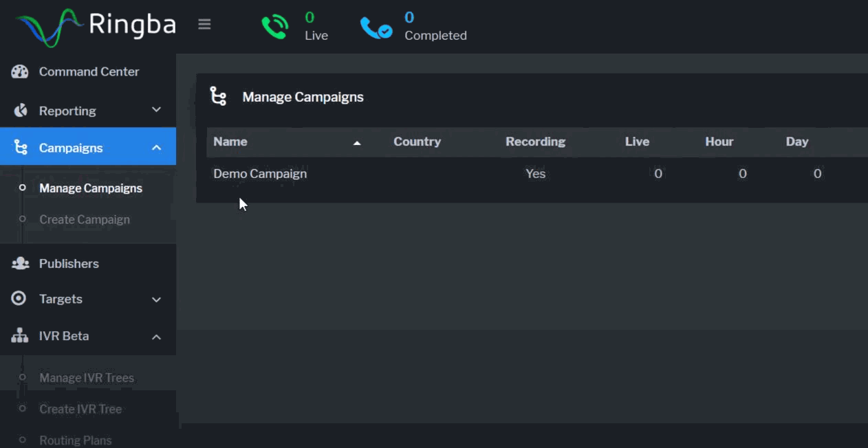
Task: Click the Targets bullseye icon
Action: [x=19, y=298]
